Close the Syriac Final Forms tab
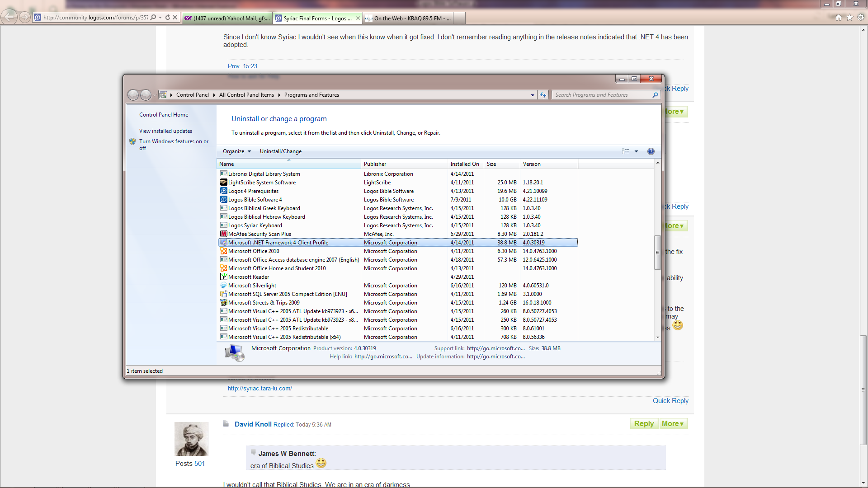 [x=358, y=18]
